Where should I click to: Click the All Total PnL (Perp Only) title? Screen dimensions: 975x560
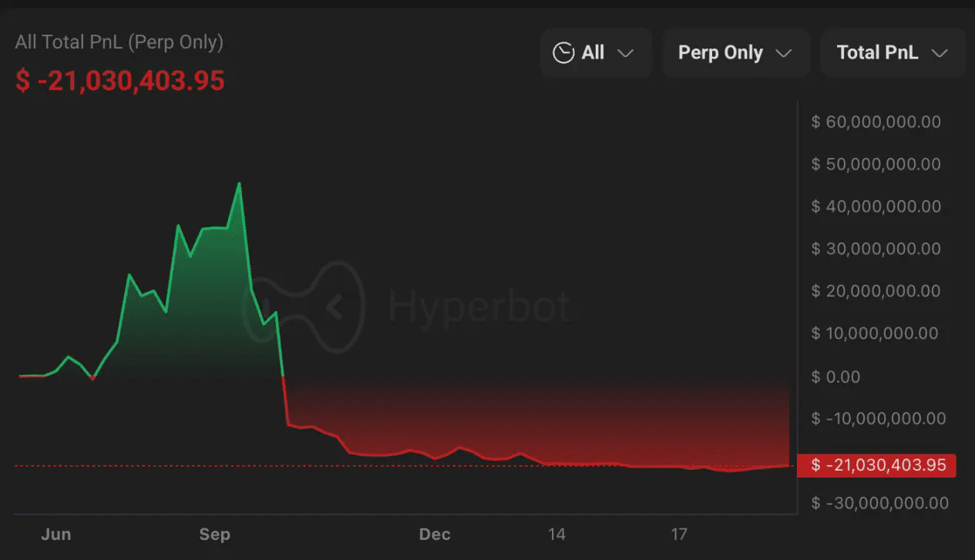[119, 42]
